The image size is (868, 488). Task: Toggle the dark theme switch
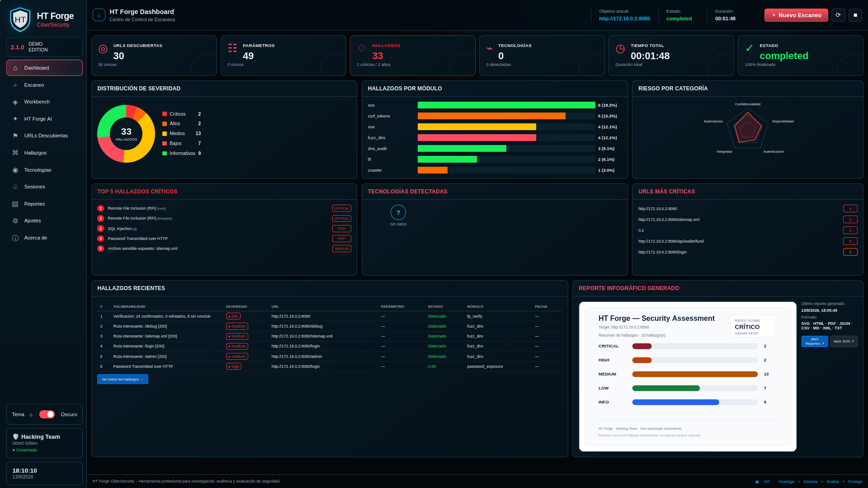click(x=47, y=414)
